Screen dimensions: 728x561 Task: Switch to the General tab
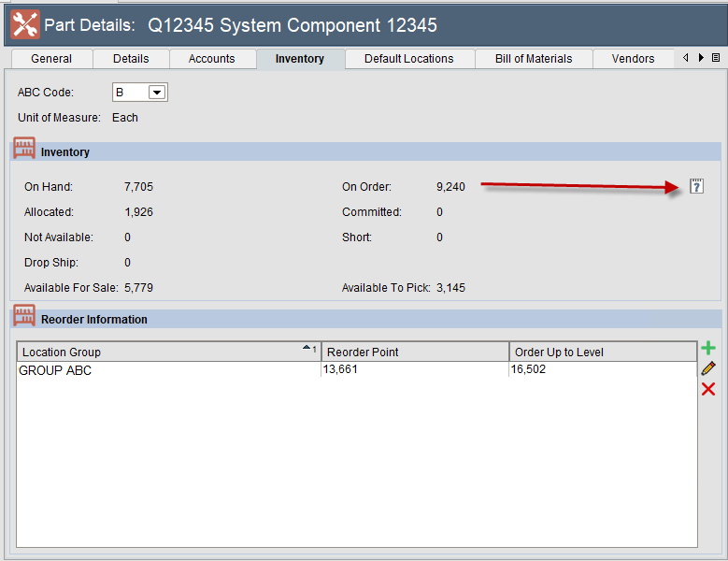click(51, 59)
